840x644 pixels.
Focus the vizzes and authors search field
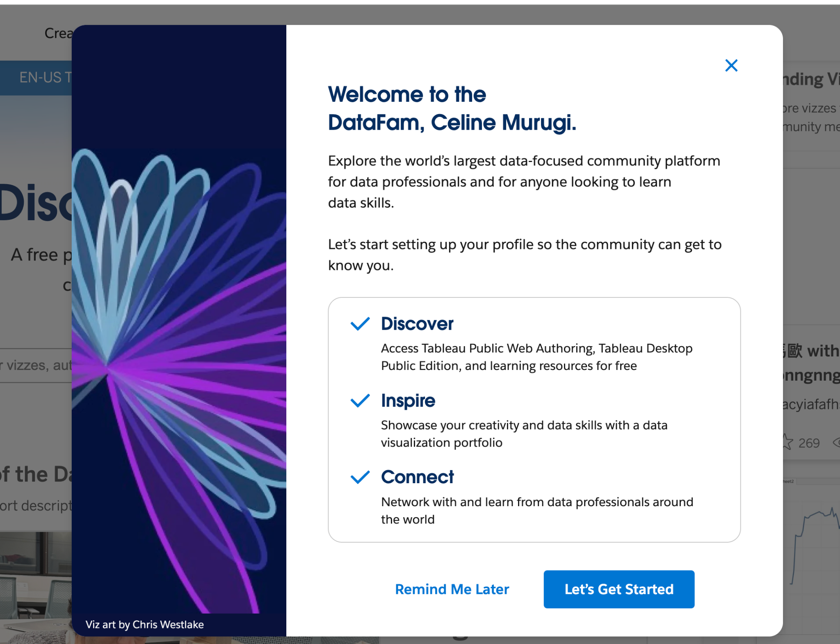point(36,365)
